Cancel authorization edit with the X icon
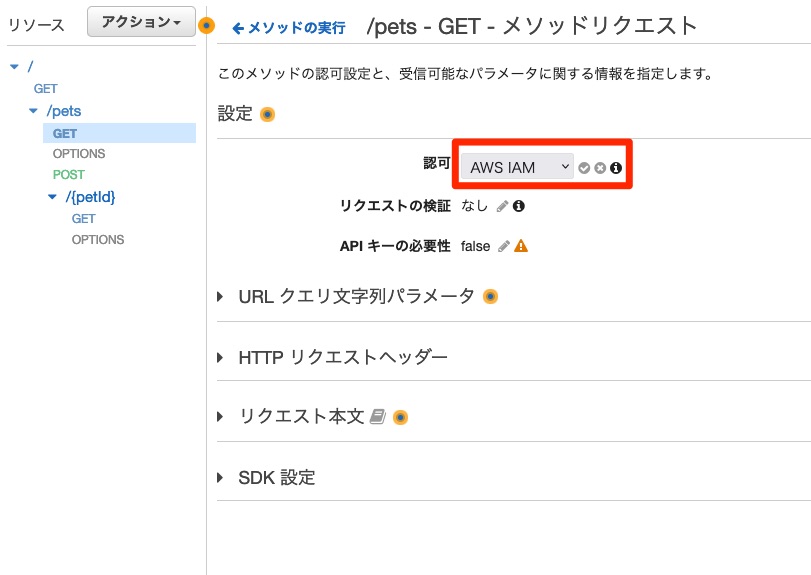The height and width of the screenshot is (575, 811). point(600,168)
